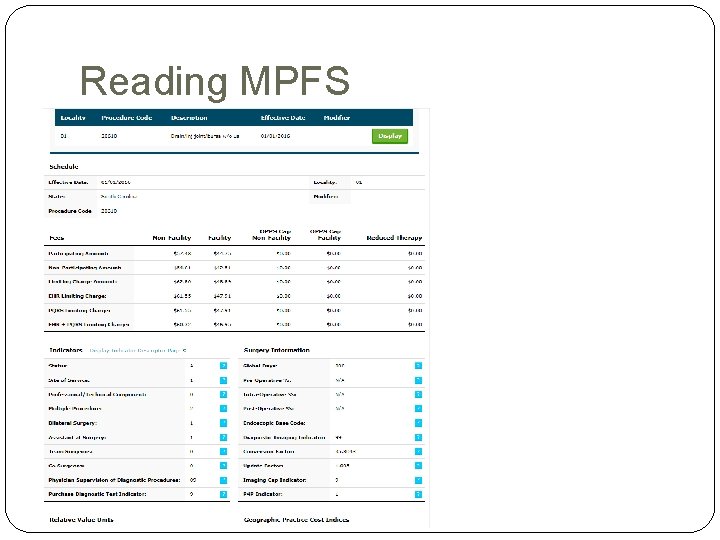
Task: Click the Imaging Cap Indicator label
Action: [275, 480]
